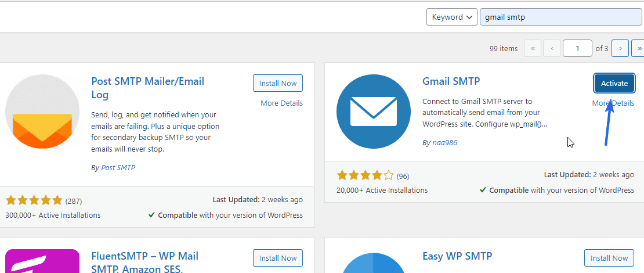Click the 300,000+ Active Installations text
The height and width of the screenshot is (273, 644).
[x=53, y=215]
